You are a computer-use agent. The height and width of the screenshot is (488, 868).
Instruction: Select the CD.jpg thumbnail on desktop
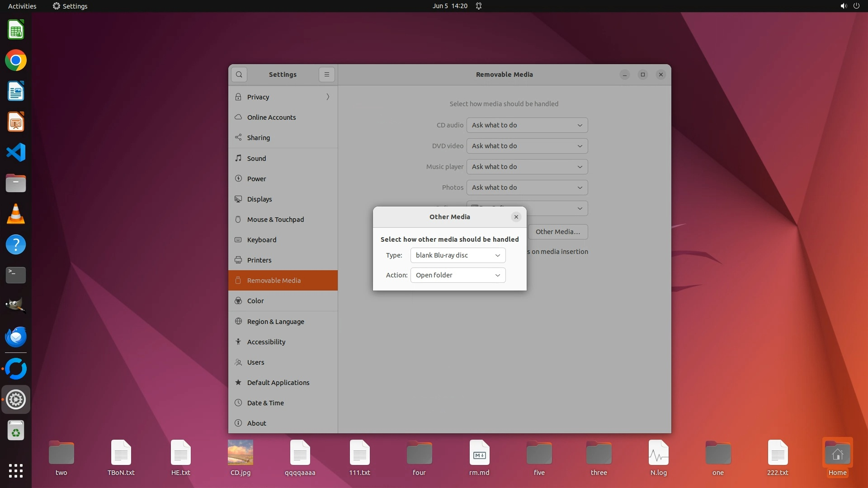(240, 453)
